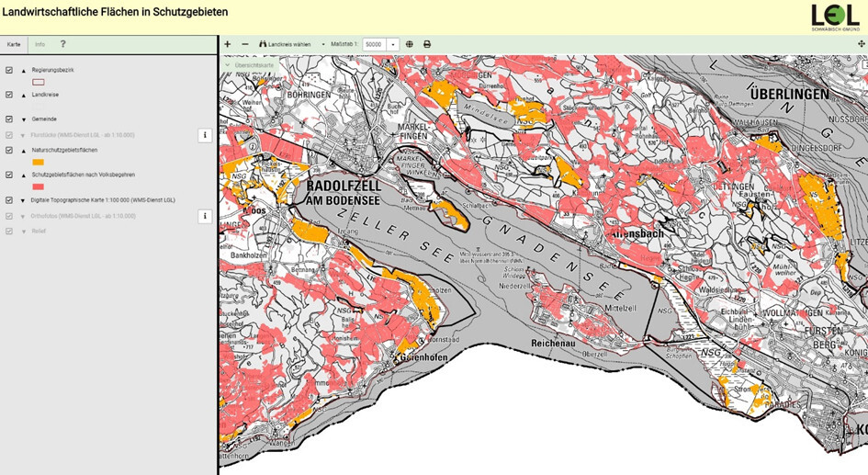
Task: Click the globe icon in map toolbar
Action: tap(410, 44)
